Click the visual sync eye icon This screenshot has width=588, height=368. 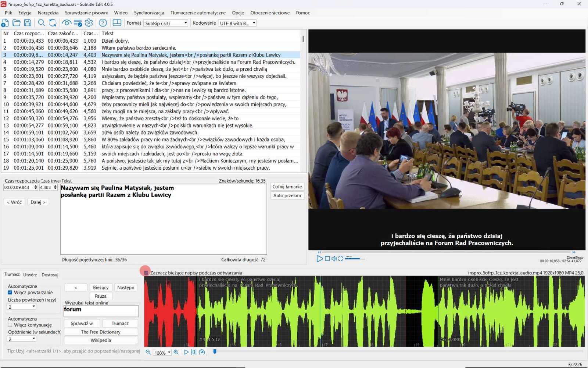point(67,23)
